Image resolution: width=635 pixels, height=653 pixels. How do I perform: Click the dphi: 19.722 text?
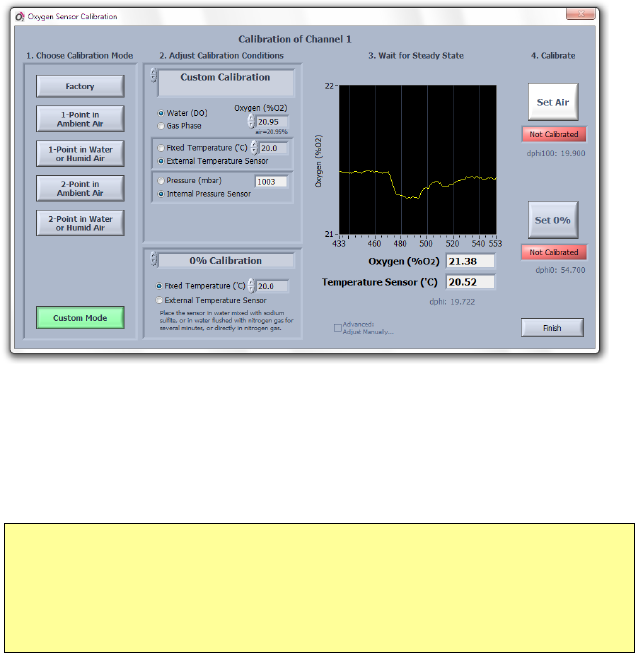pyautogui.click(x=452, y=302)
